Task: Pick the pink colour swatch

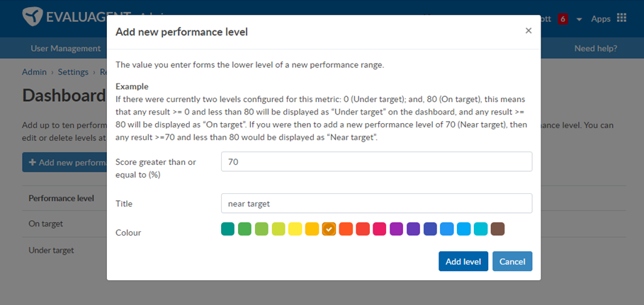Action: [x=380, y=229]
